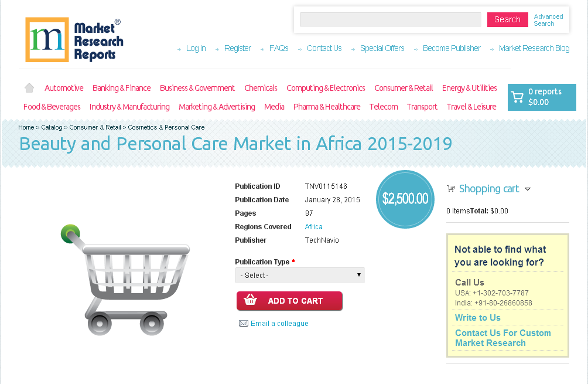Open the - Select - combo box arrow
588x384 pixels.
point(358,275)
